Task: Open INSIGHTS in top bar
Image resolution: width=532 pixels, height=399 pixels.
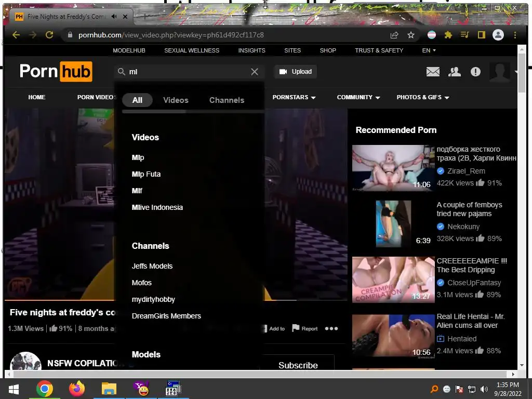Action: 252,50
